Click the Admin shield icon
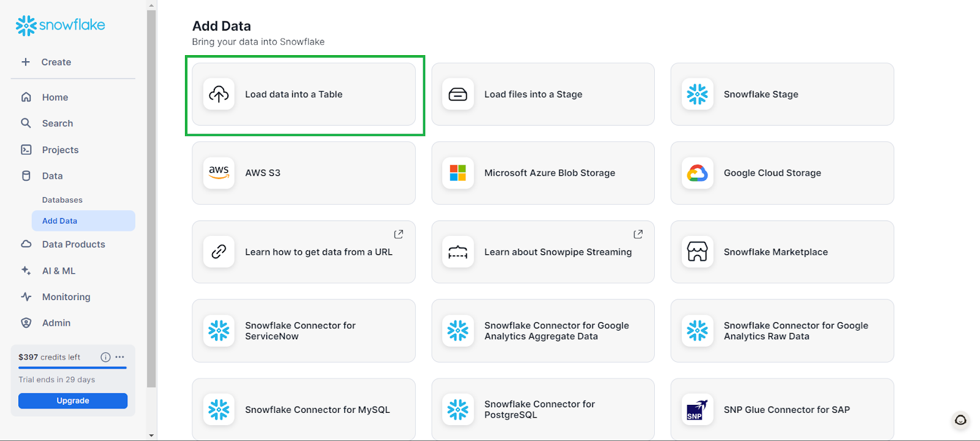The image size is (980, 441). (26, 323)
